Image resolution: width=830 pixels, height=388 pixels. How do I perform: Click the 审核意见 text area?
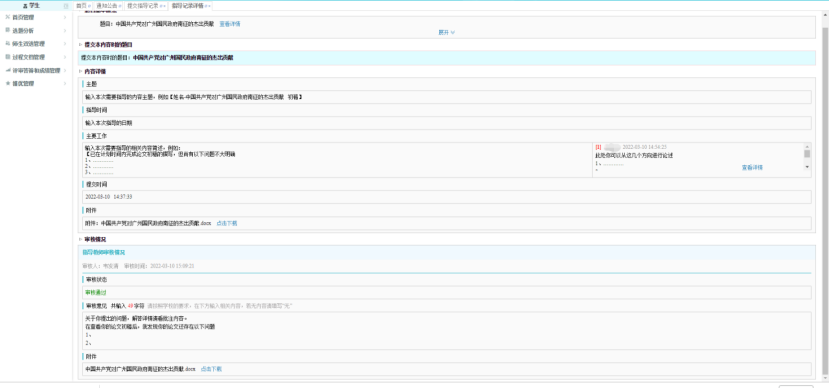click(447, 331)
